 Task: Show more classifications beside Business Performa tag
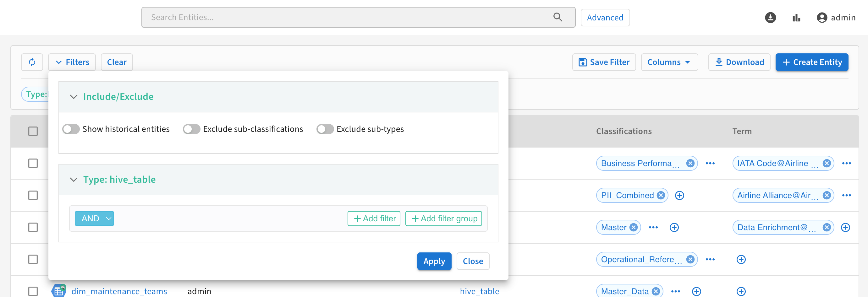(710, 163)
